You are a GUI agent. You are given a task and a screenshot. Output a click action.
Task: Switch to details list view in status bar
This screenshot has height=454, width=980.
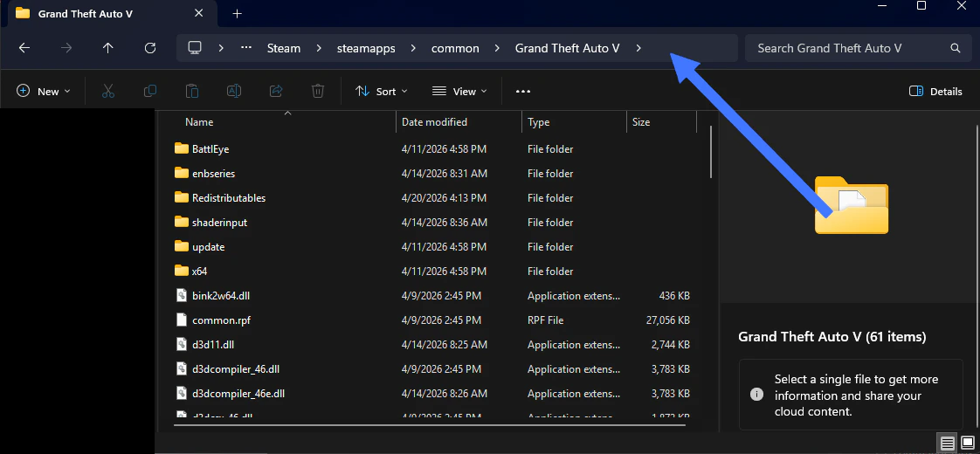(948, 444)
